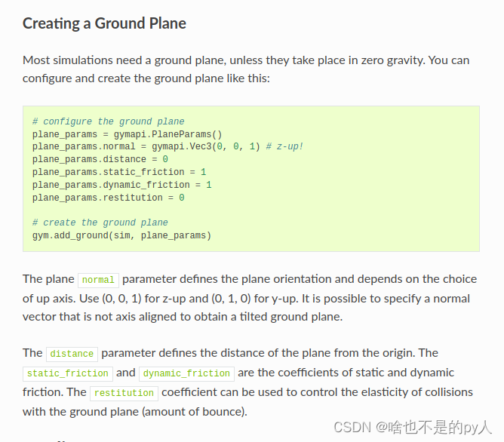Click the inline "normal" code label
Image resolution: width=504 pixels, height=442 pixels.
pos(98,280)
